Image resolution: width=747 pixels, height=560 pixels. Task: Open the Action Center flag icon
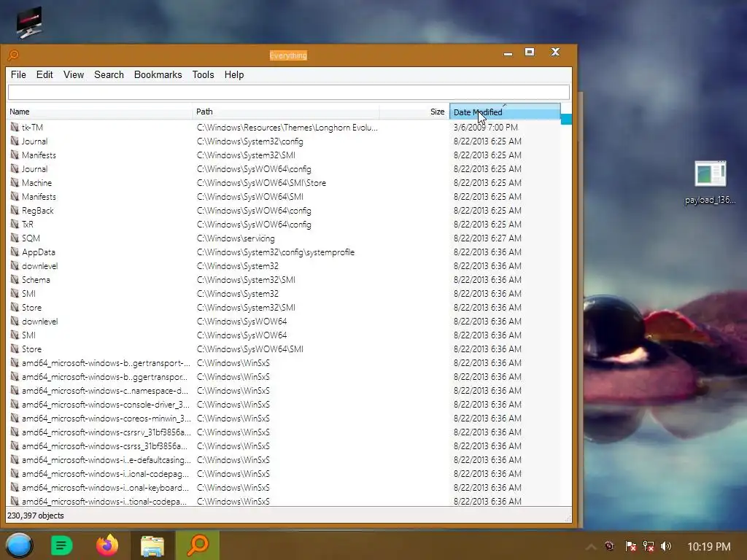[x=631, y=546]
